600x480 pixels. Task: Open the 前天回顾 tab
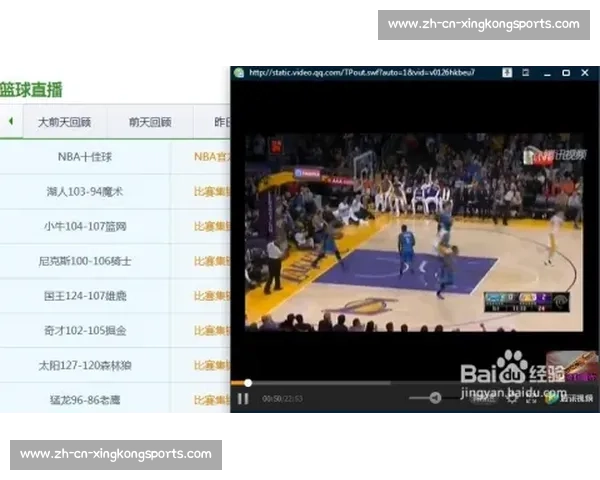(x=150, y=122)
